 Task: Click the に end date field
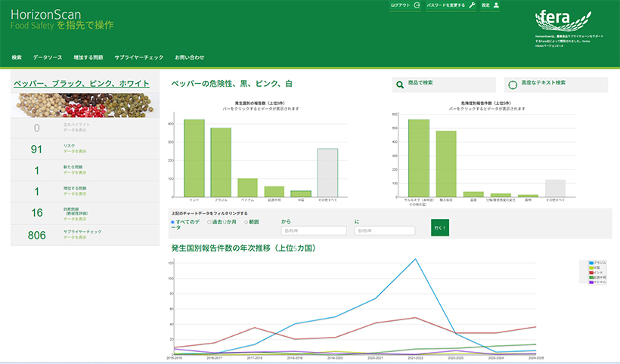tap(385, 230)
